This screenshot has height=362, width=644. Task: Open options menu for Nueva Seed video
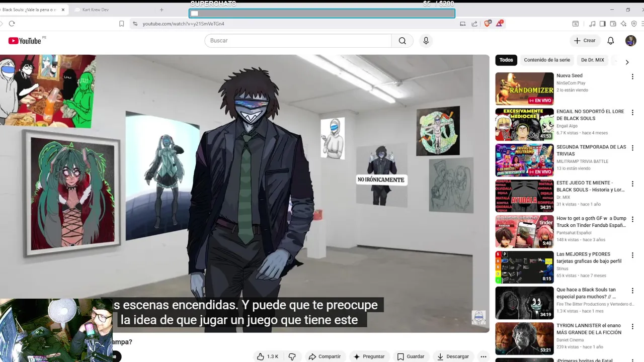pyautogui.click(x=632, y=77)
